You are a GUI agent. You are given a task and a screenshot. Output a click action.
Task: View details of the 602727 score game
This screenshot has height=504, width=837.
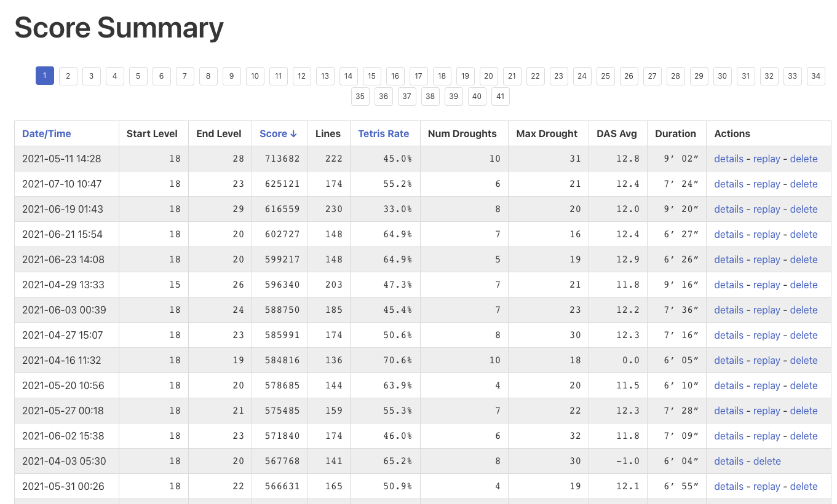tap(729, 234)
